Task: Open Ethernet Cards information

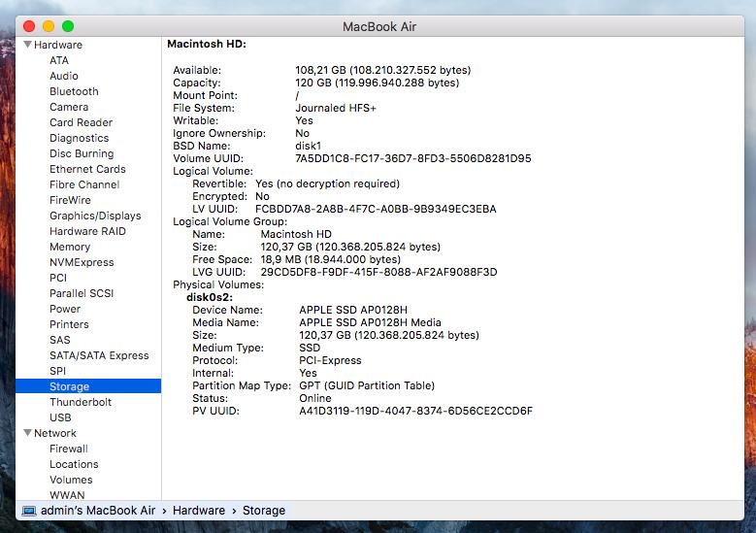Action: [87, 169]
